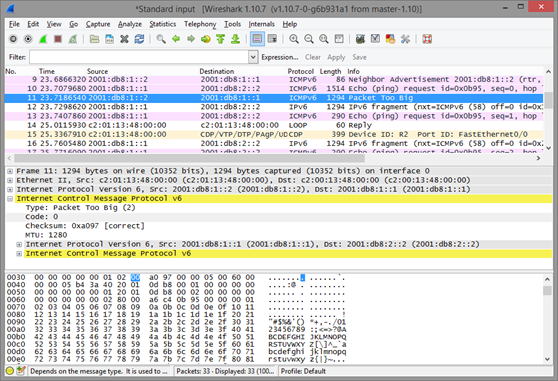
Task: Save this capture file icon
Action: click(109, 39)
